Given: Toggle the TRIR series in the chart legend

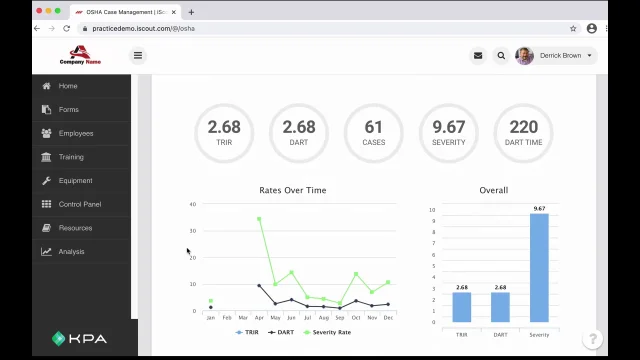Looking at the screenshot, I should (x=247, y=332).
